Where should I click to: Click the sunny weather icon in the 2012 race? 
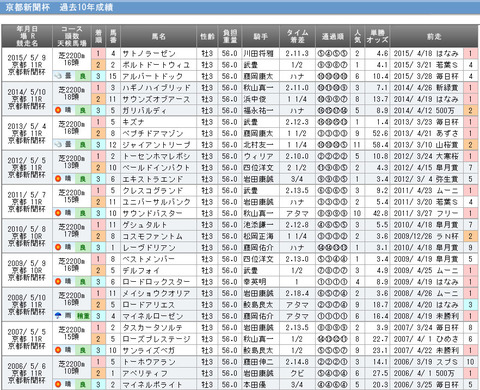click(58, 179)
